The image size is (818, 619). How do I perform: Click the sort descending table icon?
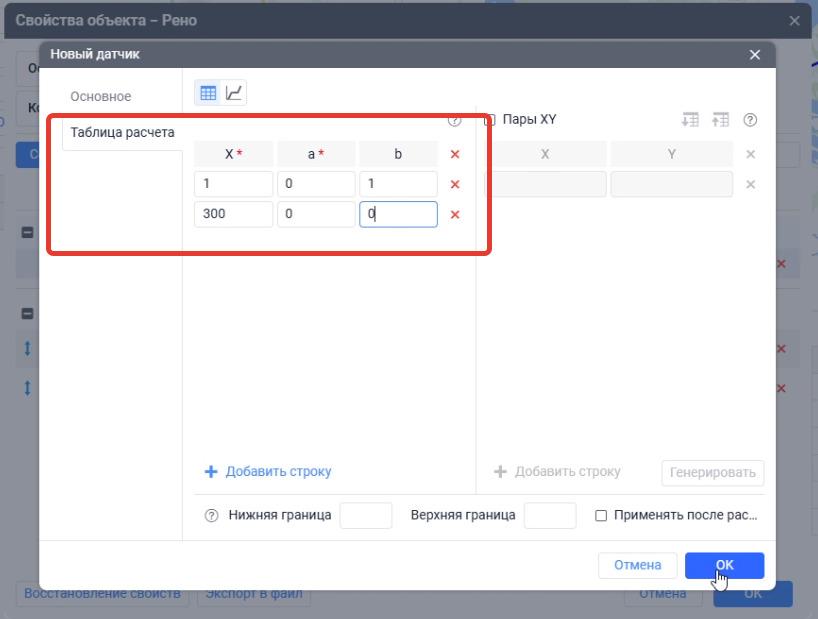pyautogui.click(x=690, y=120)
